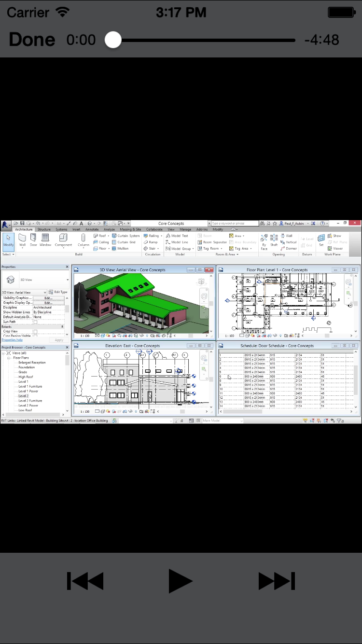Play the video
362x644 pixels.
point(181,581)
